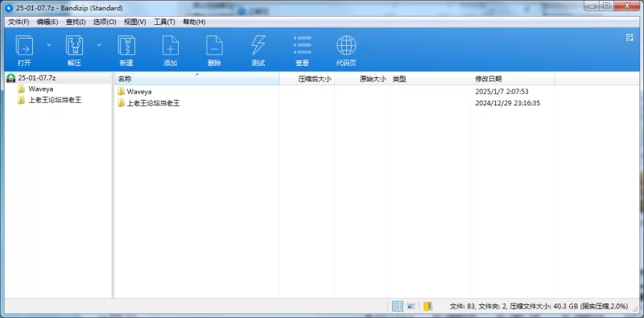Sort by the 名称 column header
The height and width of the screenshot is (318, 644).
tap(196, 79)
